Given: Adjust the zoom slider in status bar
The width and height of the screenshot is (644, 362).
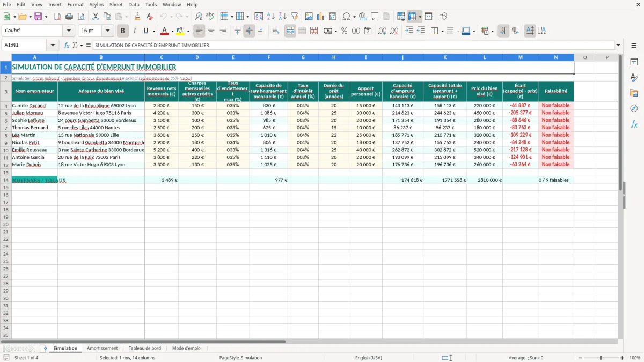Looking at the screenshot, I should (601, 358).
